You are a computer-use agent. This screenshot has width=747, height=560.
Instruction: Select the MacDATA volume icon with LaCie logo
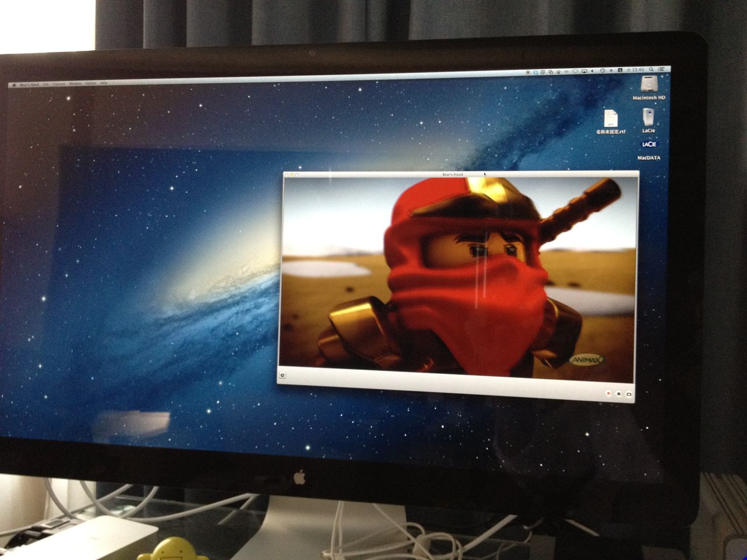point(649,144)
